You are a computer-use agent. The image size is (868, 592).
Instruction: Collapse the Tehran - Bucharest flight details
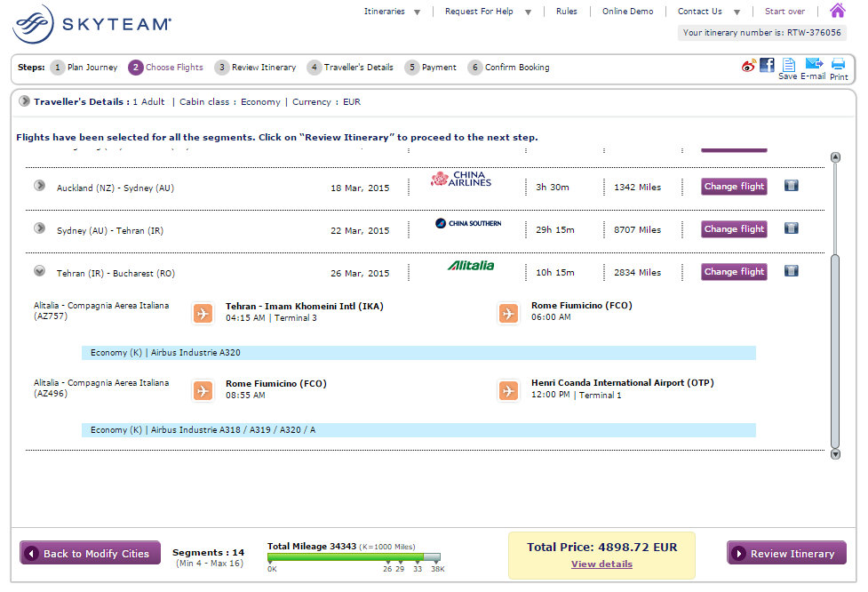point(39,271)
